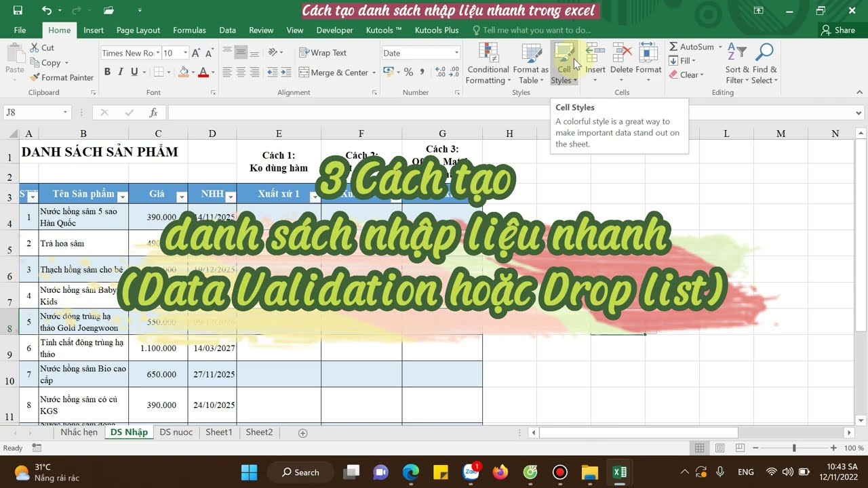Open the Borders dropdown arrow

pos(170,72)
